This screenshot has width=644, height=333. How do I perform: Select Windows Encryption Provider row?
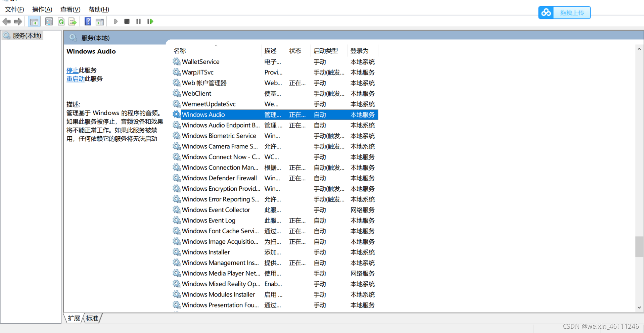[x=275, y=189]
